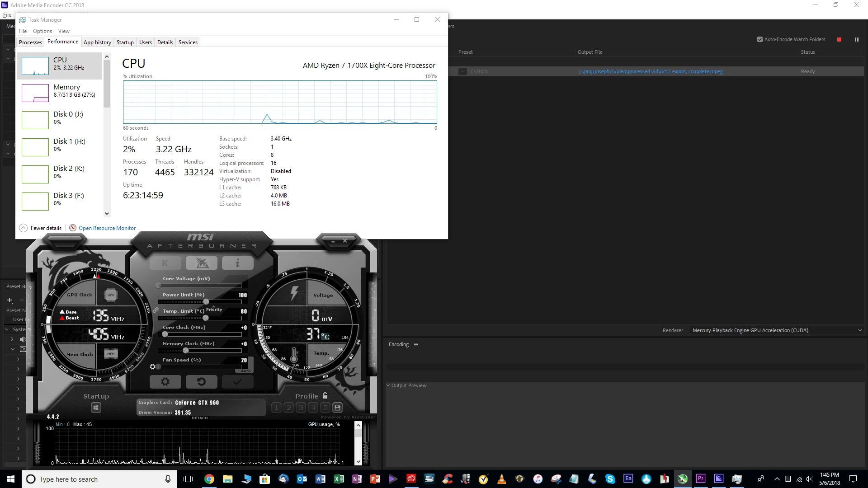Click the link icon beside Temp. Limit

coord(156,310)
